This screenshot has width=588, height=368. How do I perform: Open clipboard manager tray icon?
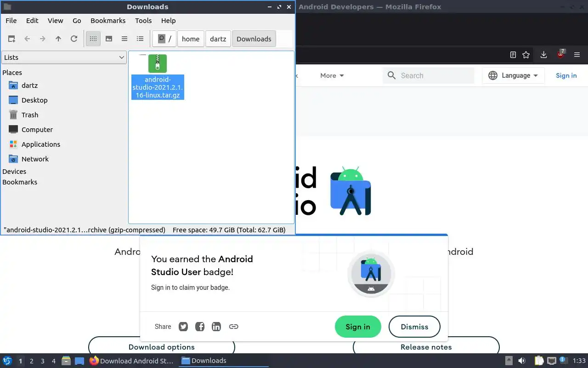pyautogui.click(x=539, y=361)
